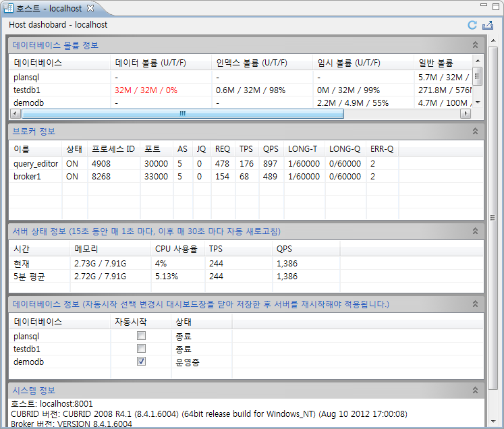Enable autostart for testdb1 database

click(x=141, y=349)
